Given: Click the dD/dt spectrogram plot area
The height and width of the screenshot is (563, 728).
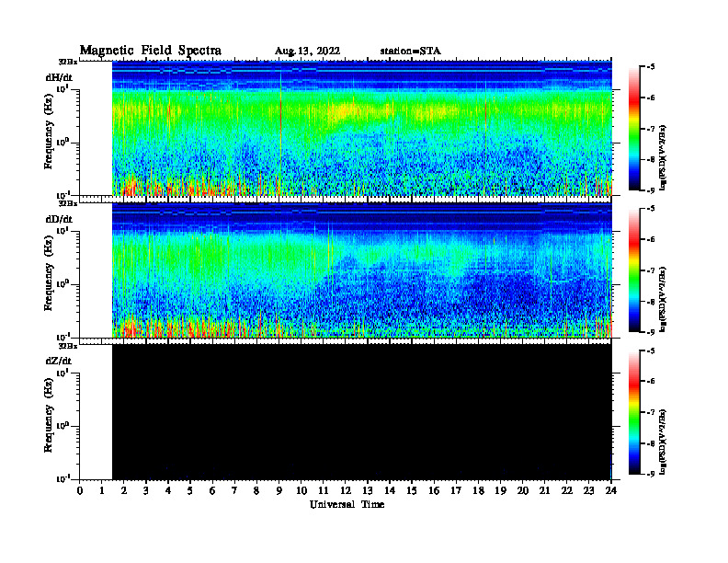Looking at the screenshot, I should pyautogui.click(x=362, y=270).
